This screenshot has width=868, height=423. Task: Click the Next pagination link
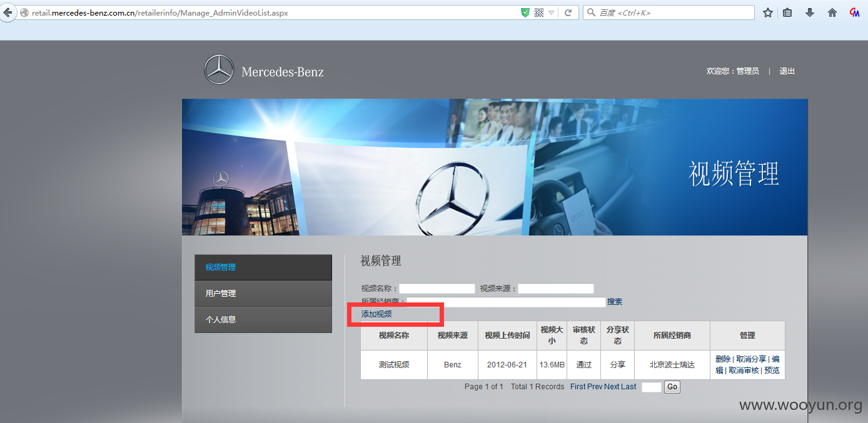(612, 387)
